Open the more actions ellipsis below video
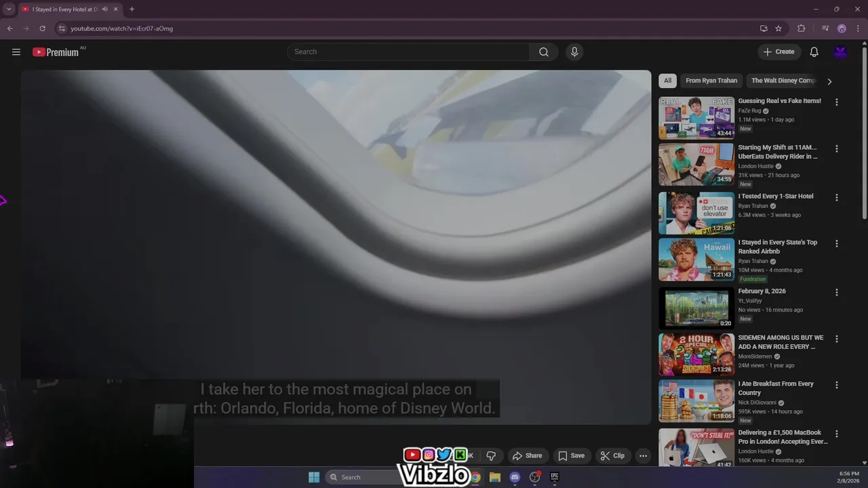 point(643,455)
